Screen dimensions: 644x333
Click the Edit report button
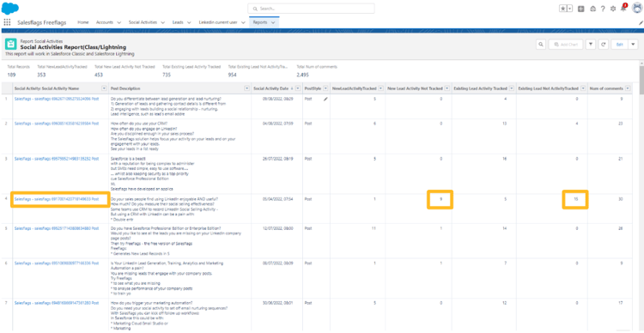tap(619, 45)
